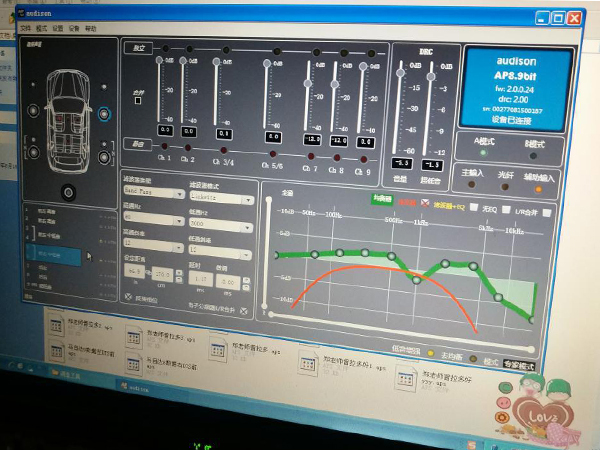The image size is (600, 450).
Task: Click the EQ node near 500Hz
Action: point(391,256)
